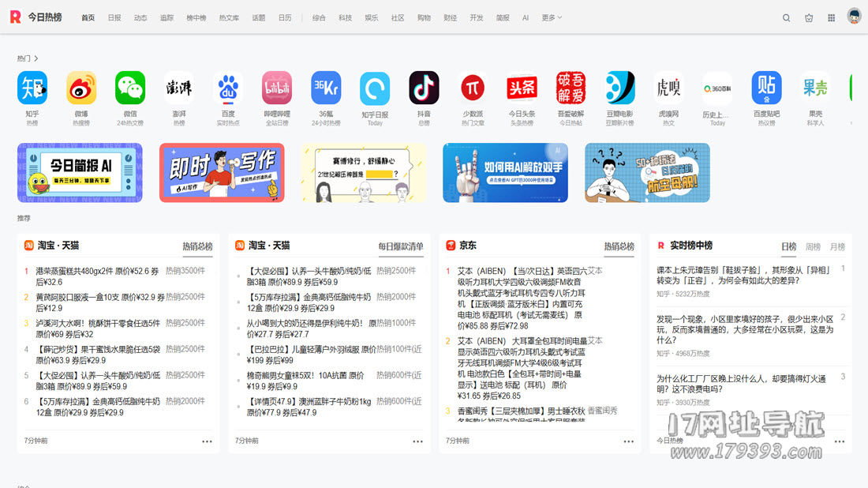The height and width of the screenshot is (488, 868).
Task: Open the more options menu on 京东 card
Action: pos(629,441)
